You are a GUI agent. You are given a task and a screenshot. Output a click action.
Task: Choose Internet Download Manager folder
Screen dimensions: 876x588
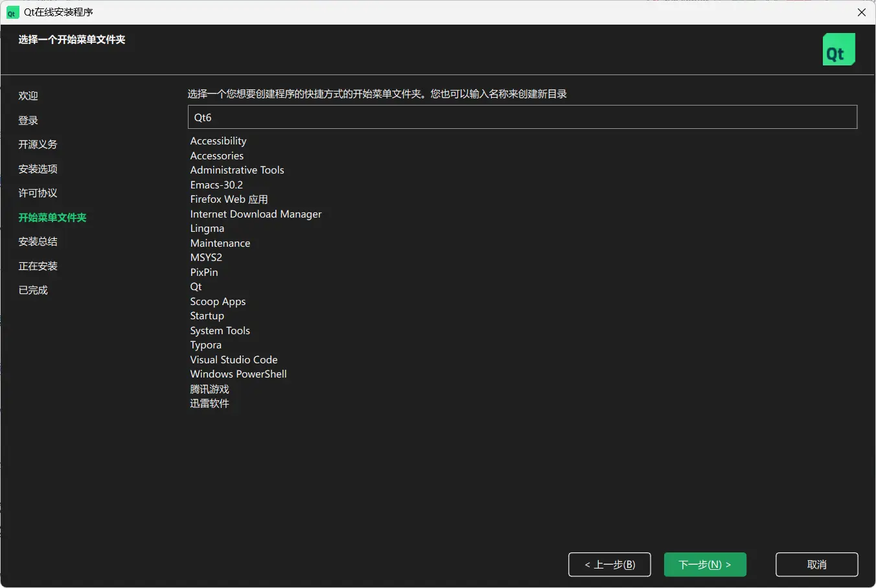256,214
